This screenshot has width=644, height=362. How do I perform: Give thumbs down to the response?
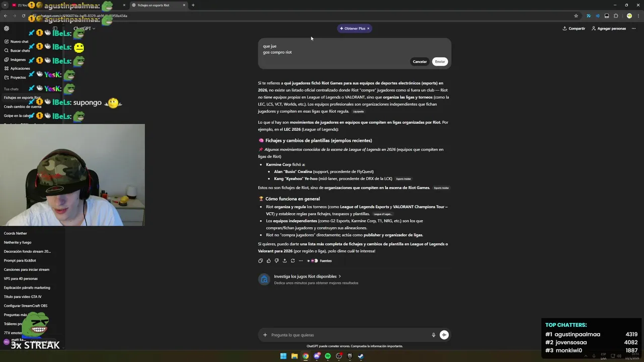point(276,260)
